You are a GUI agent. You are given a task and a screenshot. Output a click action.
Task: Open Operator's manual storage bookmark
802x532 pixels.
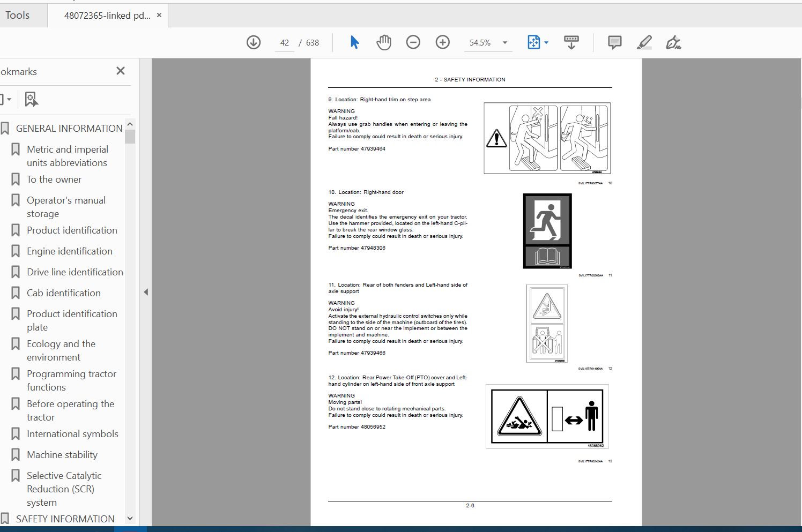click(66, 207)
